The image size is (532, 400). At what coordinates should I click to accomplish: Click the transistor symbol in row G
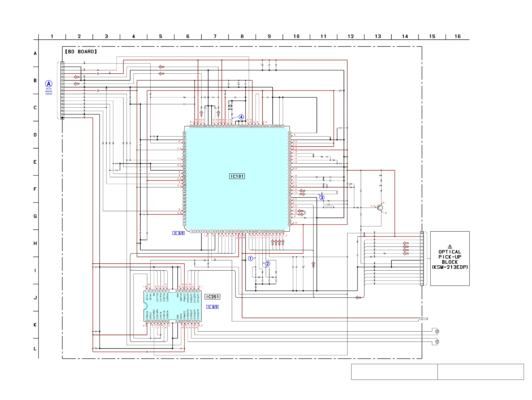(x=380, y=208)
